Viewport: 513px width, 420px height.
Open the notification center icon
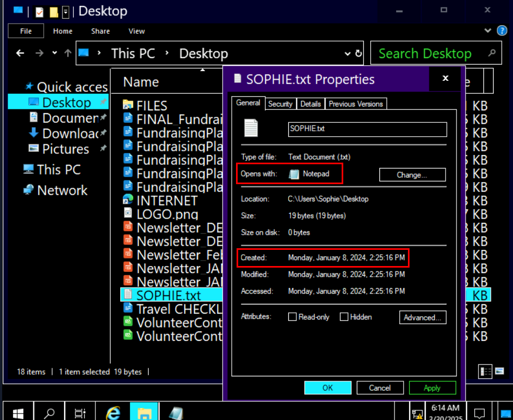479,413
